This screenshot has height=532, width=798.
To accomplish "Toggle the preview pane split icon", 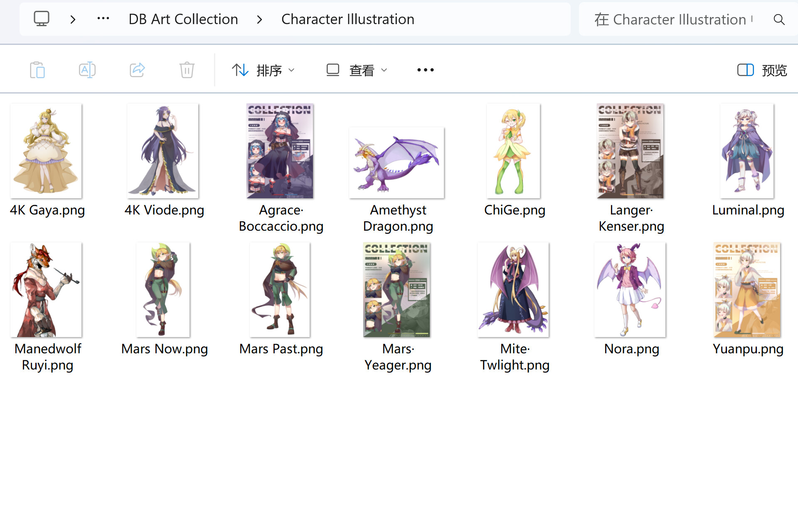I will point(745,70).
